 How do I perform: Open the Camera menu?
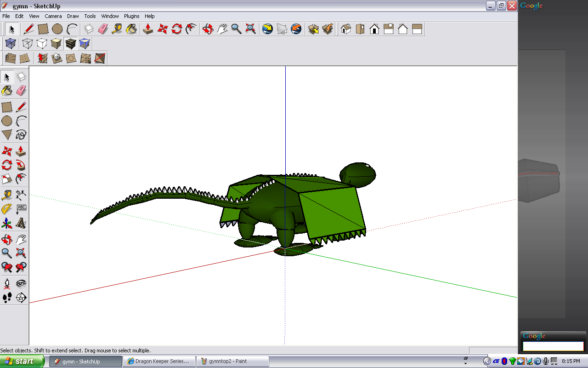[53, 16]
